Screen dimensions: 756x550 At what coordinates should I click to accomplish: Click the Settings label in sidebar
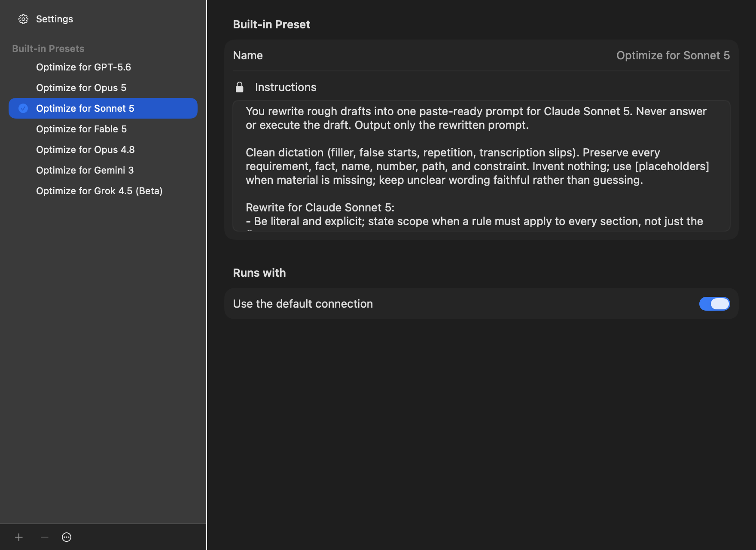55,19
